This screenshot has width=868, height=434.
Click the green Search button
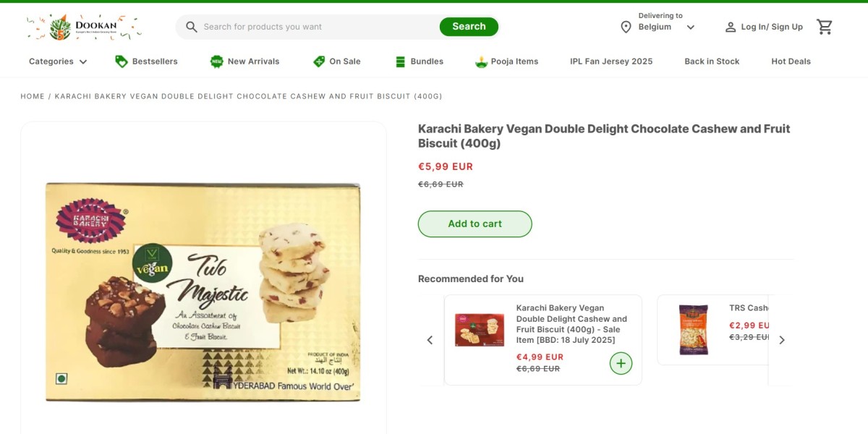coord(469,27)
